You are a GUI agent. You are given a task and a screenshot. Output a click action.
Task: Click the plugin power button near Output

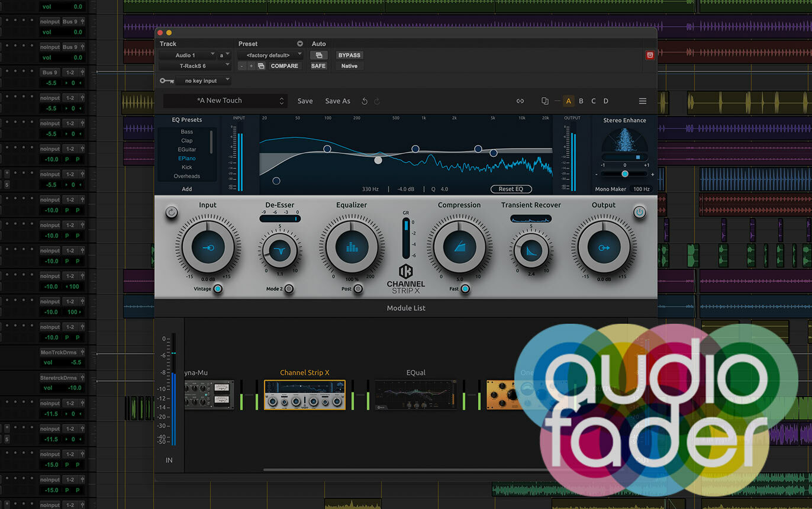click(639, 212)
